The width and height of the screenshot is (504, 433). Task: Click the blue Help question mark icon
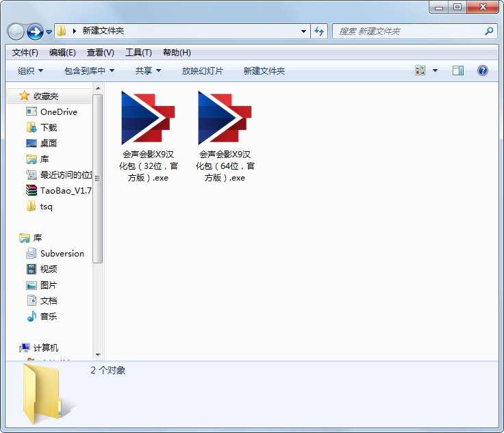tap(482, 70)
